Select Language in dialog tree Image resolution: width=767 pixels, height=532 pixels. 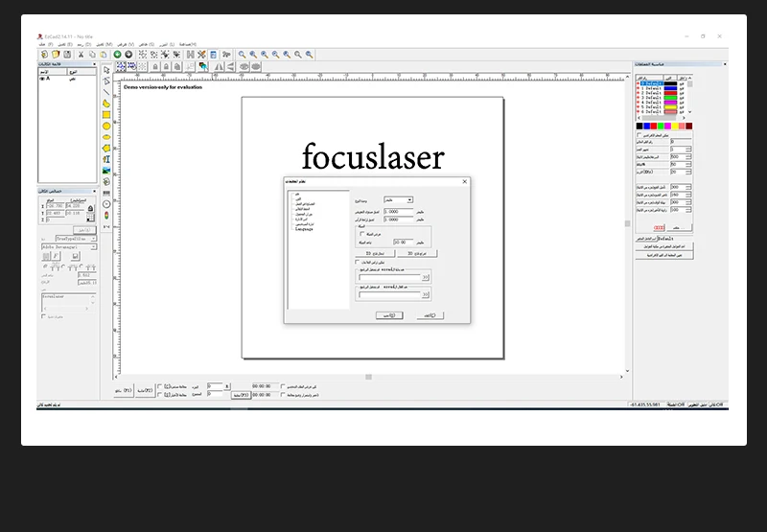pyautogui.click(x=304, y=229)
